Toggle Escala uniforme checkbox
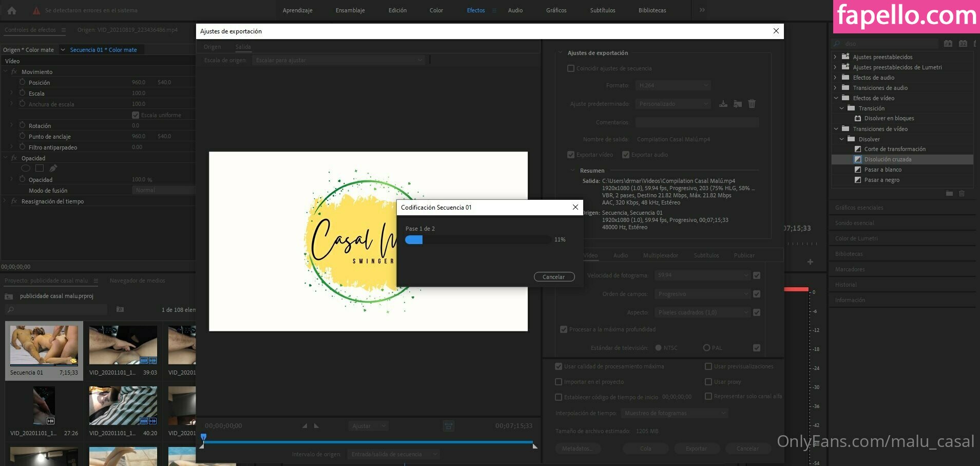 [136, 115]
